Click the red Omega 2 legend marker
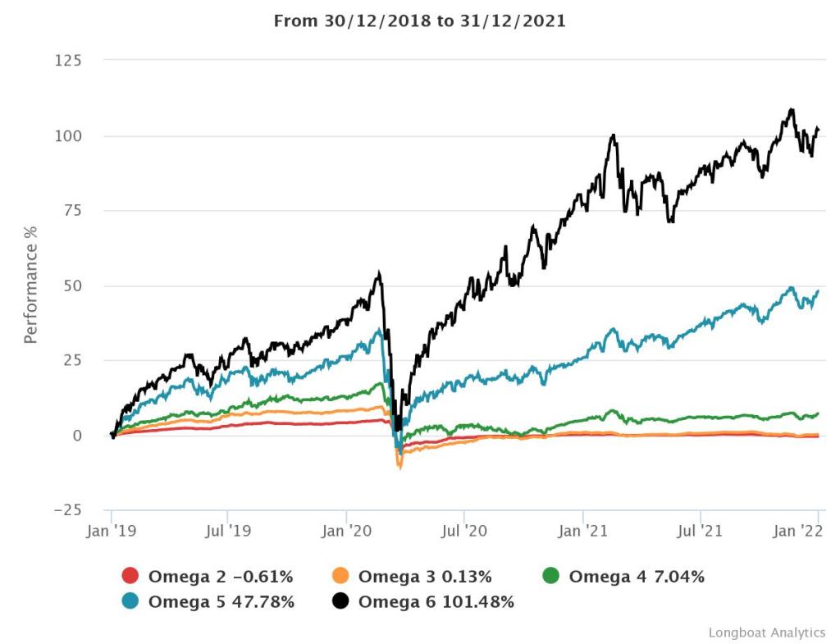 point(130,576)
